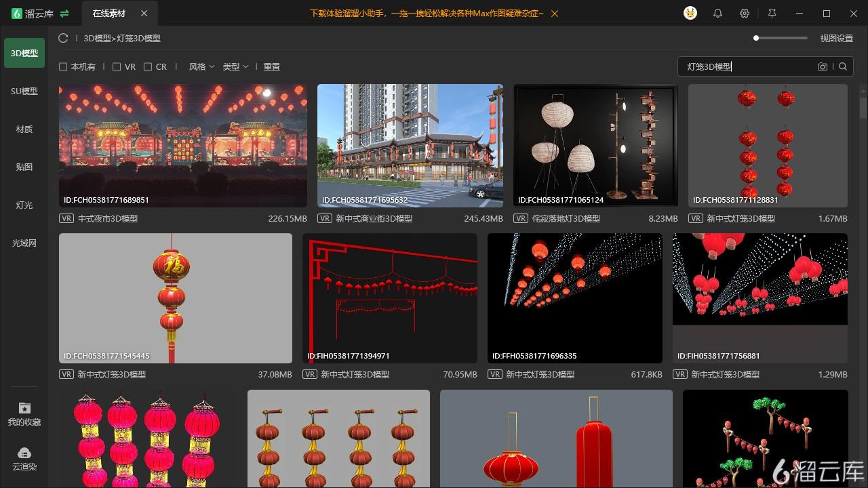Go to 3D模型 breadcrumb
This screenshot has width=868, height=488.
point(98,39)
